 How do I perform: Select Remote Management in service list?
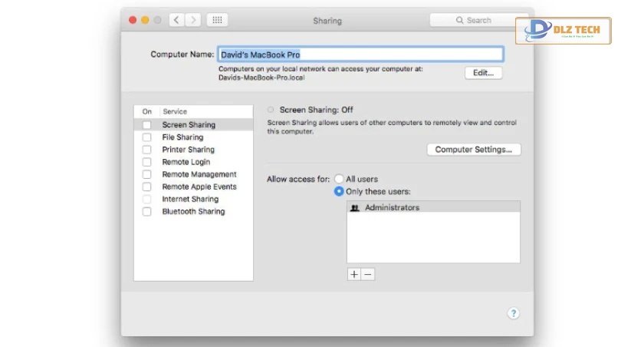pyautogui.click(x=199, y=174)
